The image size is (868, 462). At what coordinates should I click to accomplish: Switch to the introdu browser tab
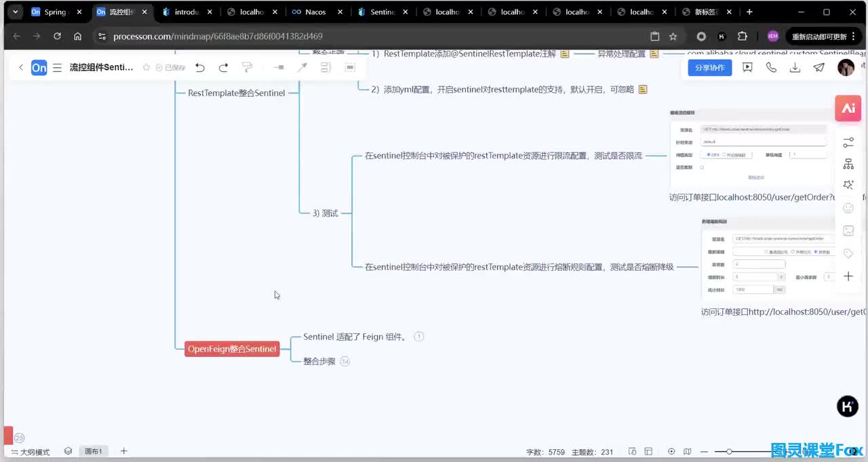click(x=187, y=12)
